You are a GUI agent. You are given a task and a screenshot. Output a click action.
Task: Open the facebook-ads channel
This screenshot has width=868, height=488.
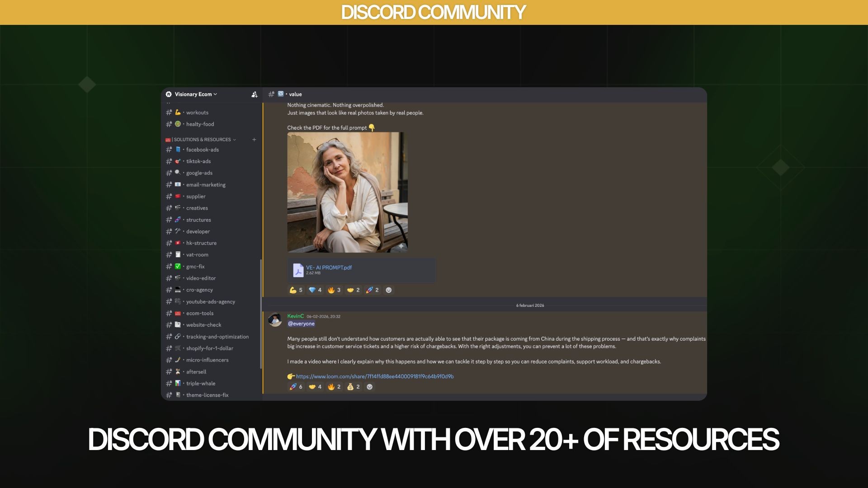pos(202,150)
